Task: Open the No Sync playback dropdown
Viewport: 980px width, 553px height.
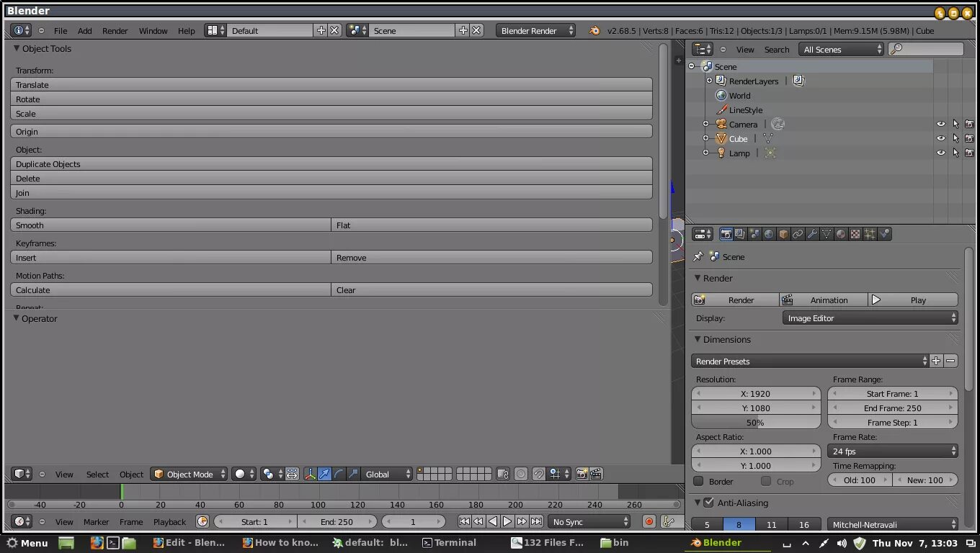Action: point(589,522)
